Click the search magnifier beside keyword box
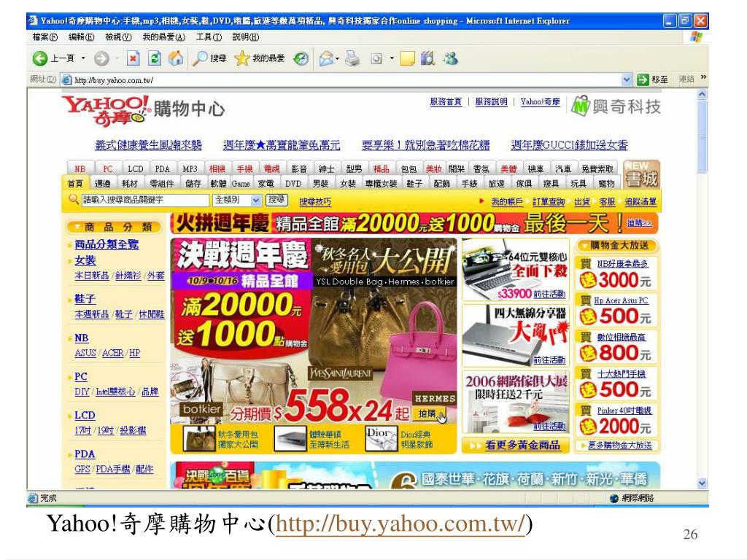 pos(74,200)
